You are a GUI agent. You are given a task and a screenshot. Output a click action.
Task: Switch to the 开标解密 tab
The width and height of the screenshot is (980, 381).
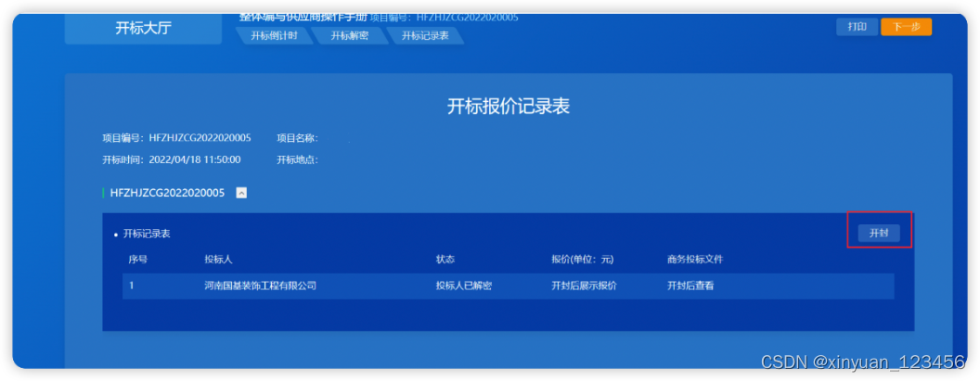pyautogui.click(x=349, y=35)
